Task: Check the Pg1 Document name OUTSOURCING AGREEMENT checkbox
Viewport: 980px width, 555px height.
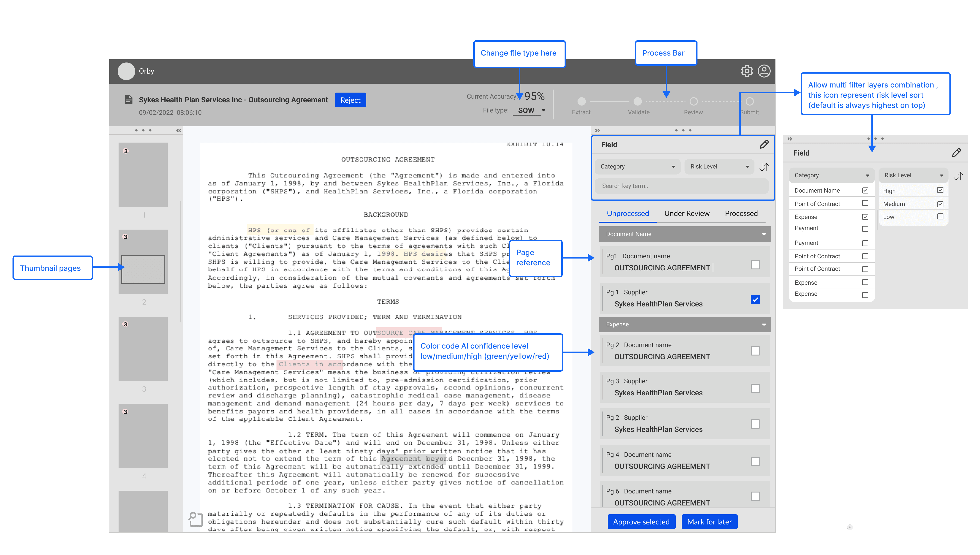Action: (755, 265)
